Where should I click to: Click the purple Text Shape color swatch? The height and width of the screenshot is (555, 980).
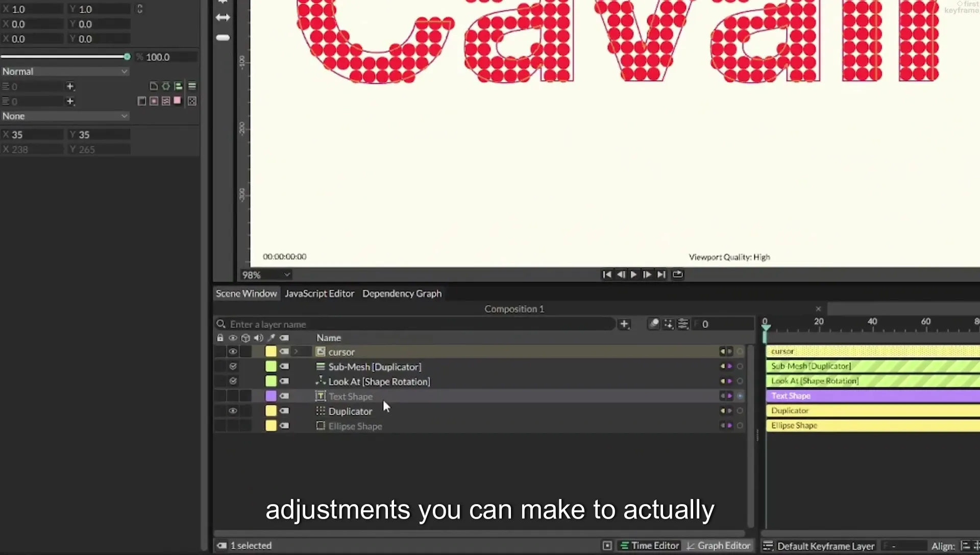(x=271, y=396)
